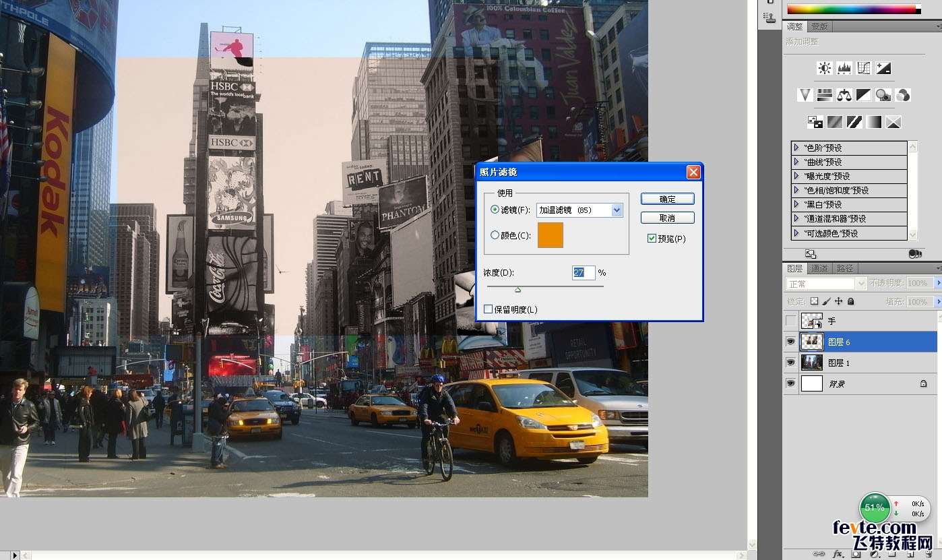The width and height of the screenshot is (942, 560).
Task: Open the fx layer style menu
Action: 838,554
